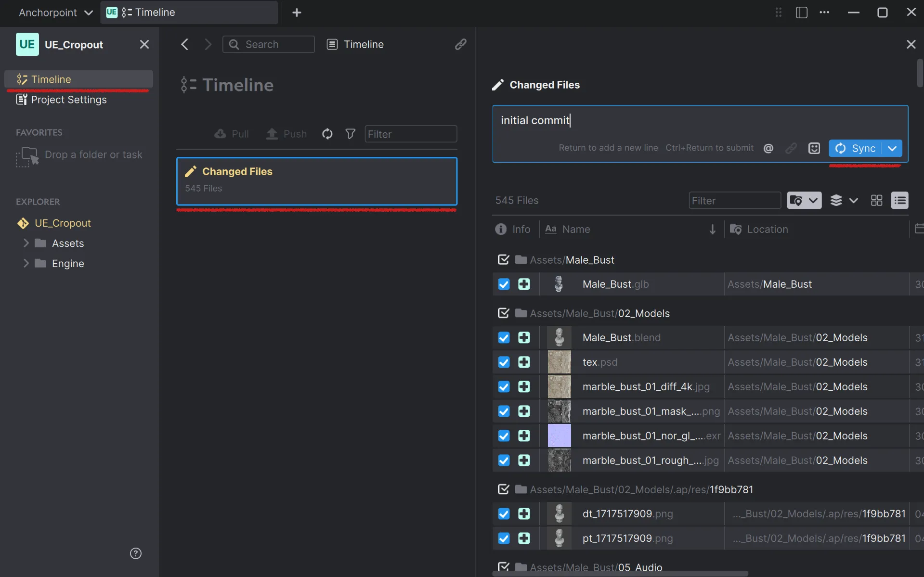Uncheck the tex.psd file checkbox

(504, 362)
